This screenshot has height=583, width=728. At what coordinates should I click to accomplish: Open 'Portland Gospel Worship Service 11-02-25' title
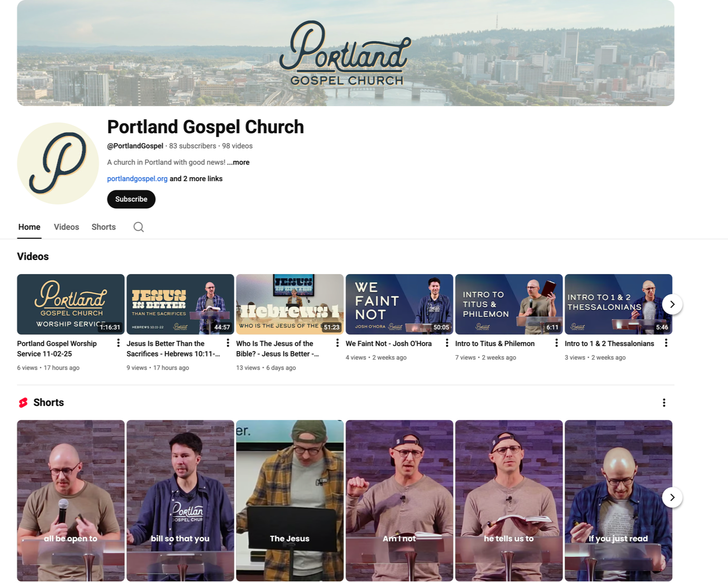[57, 349]
